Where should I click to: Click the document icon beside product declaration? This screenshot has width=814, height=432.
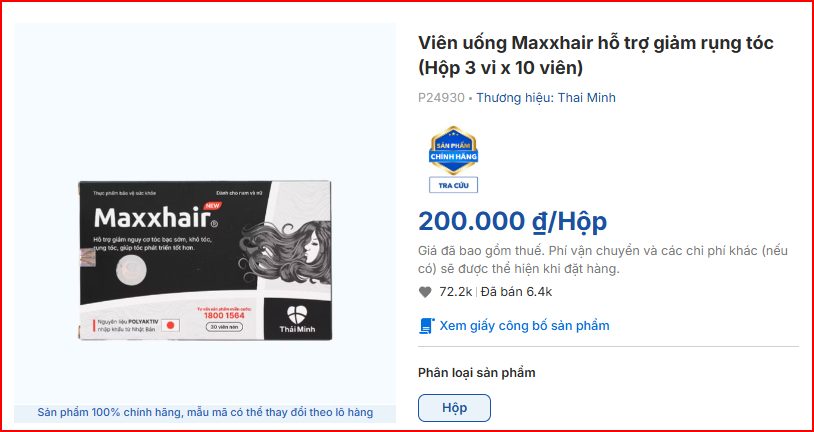[427, 326]
